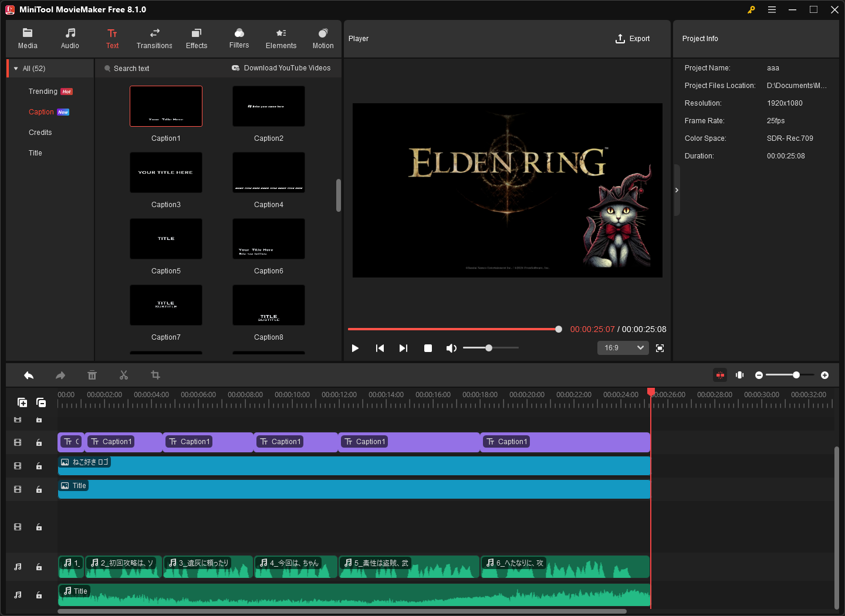This screenshot has width=845, height=616.
Task: Click the caption list scrollbar
Action: (338, 195)
